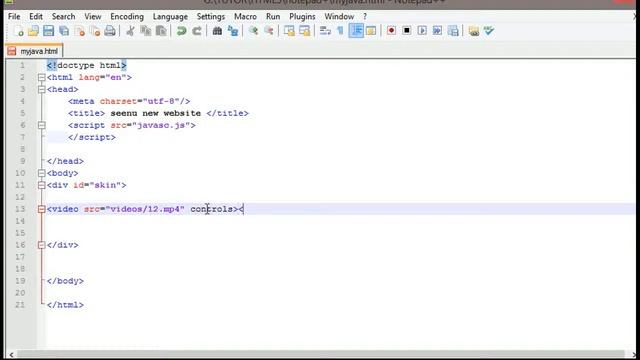This screenshot has width=640, height=360.
Task: Create a new file with the New icon
Action: coord(18,31)
